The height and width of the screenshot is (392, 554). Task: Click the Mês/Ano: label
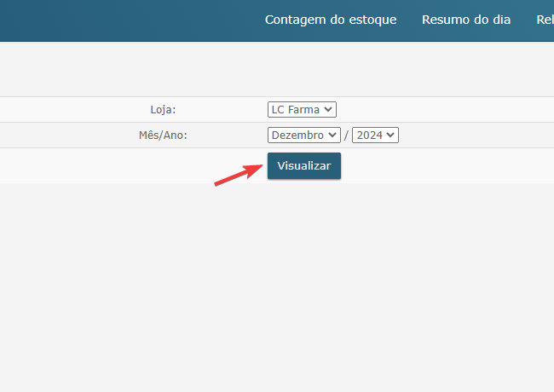(x=163, y=135)
